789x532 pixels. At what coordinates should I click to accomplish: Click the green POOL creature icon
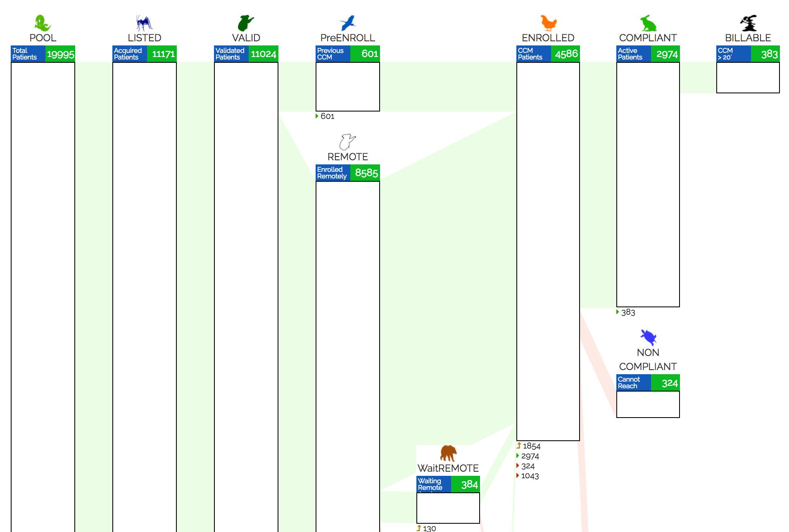tap(43, 23)
